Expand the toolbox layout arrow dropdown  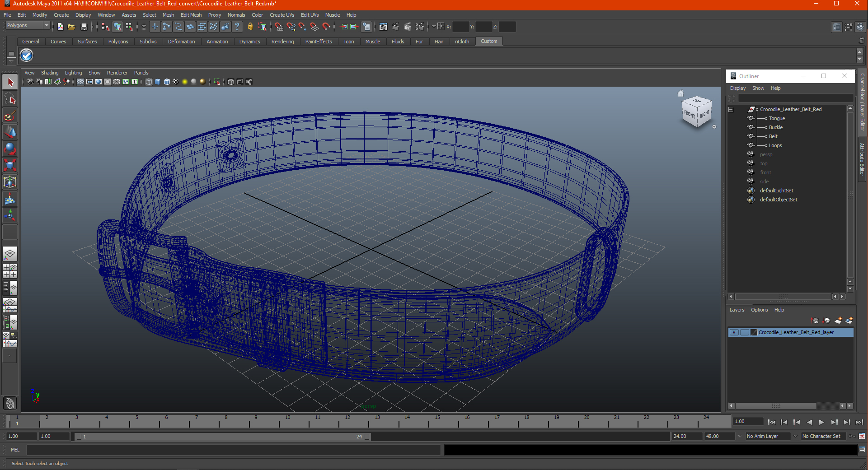point(9,355)
